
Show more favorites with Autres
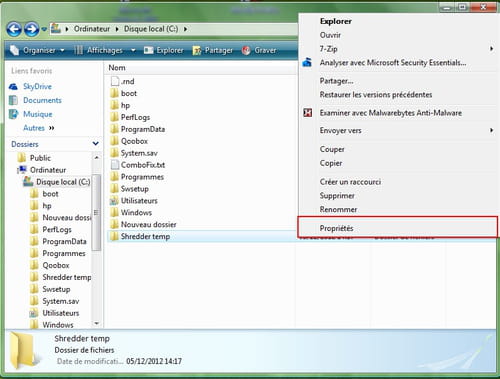click(38, 128)
